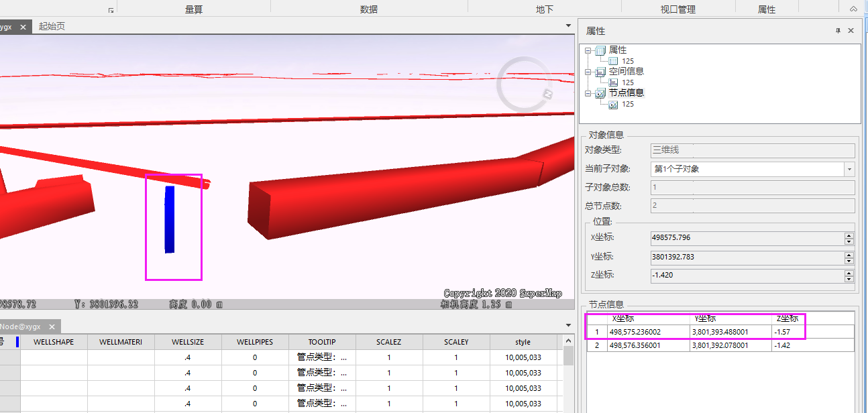Collapse the 节点信息 tree node
Viewport: 868px width, 413px height.
(x=588, y=93)
